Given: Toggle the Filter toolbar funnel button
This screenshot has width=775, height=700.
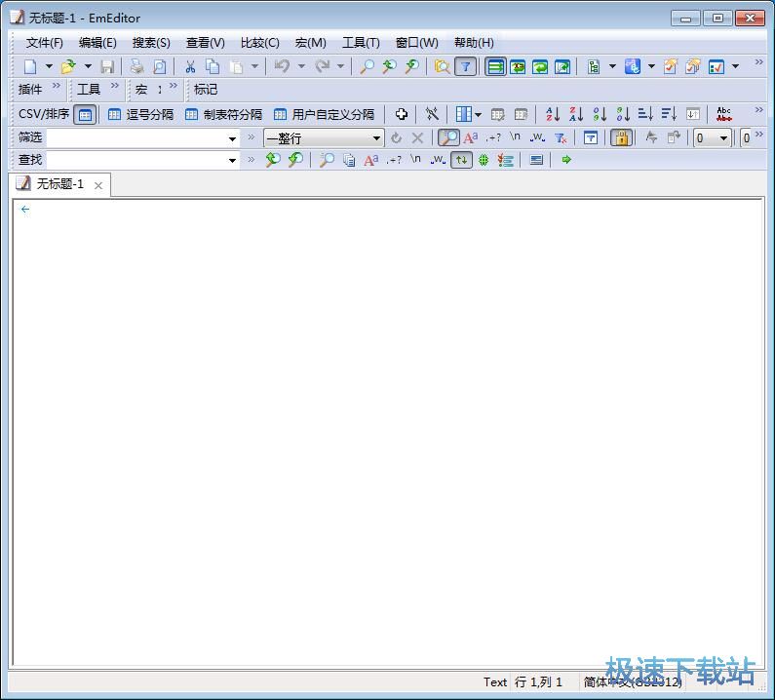Looking at the screenshot, I should coord(465,66).
